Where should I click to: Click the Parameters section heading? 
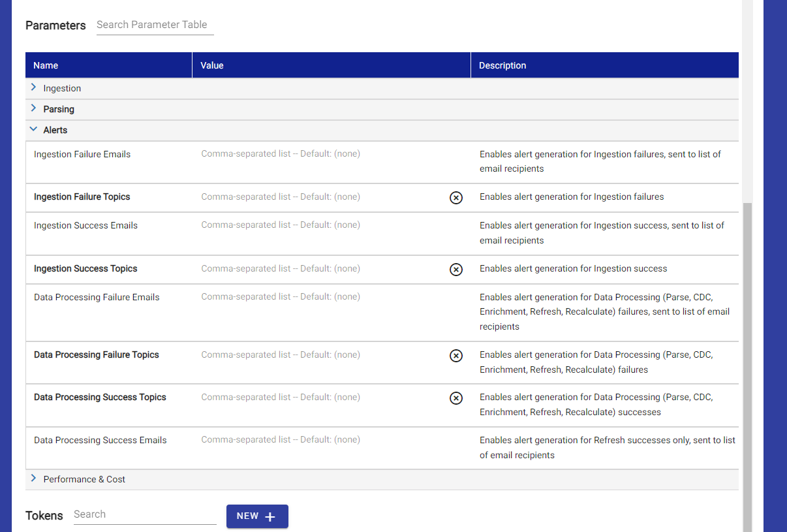(x=55, y=25)
